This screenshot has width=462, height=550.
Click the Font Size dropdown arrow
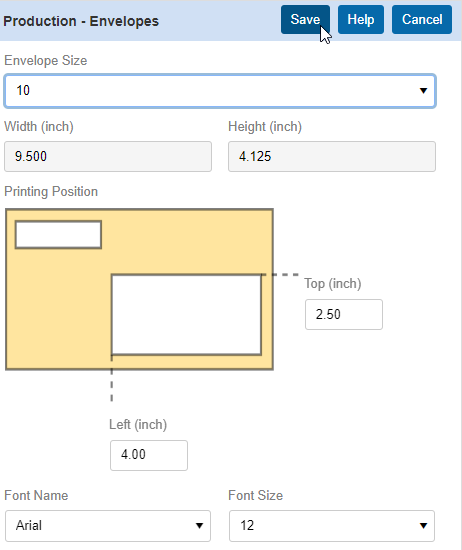[x=423, y=526]
